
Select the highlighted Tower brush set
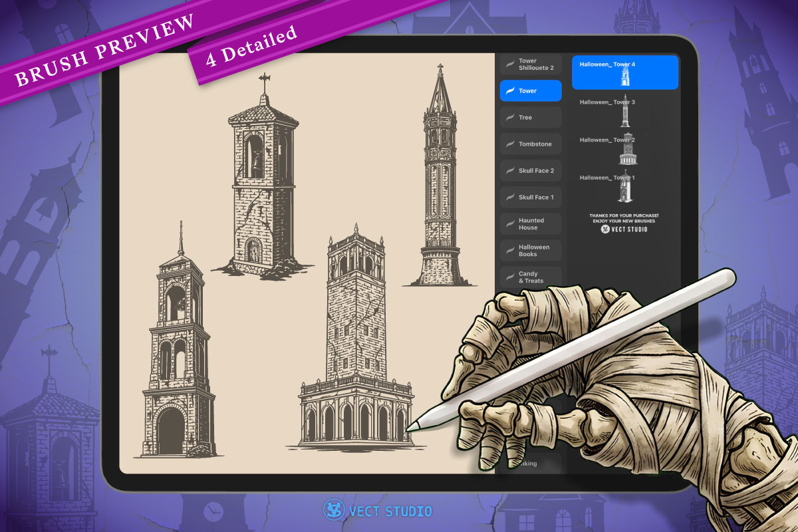point(531,90)
